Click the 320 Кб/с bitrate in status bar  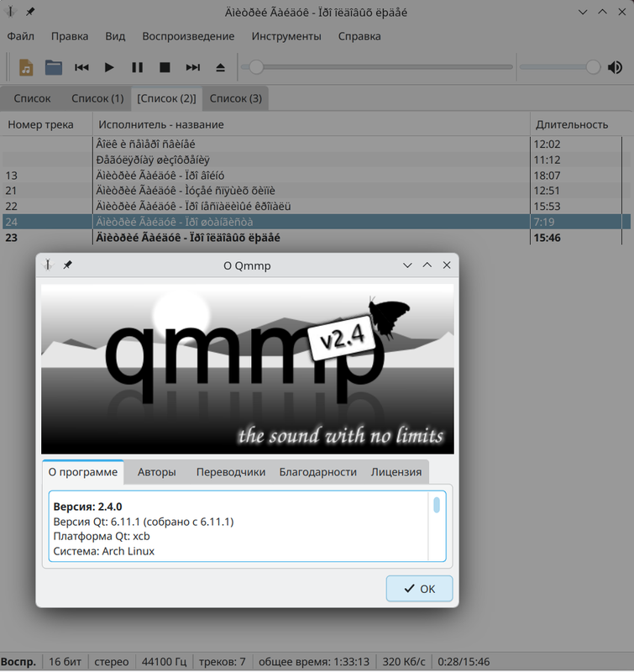coord(404,661)
